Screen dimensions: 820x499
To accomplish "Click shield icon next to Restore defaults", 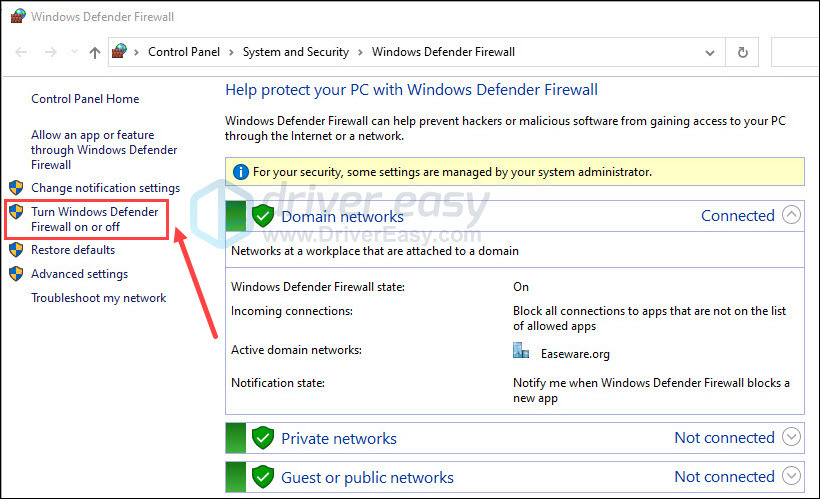I will [x=16, y=250].
